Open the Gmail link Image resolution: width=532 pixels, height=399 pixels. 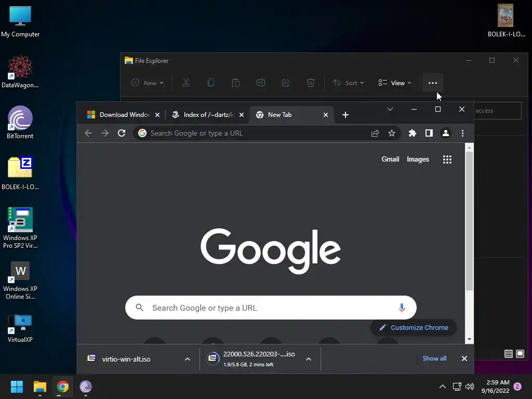pos(390,159)
